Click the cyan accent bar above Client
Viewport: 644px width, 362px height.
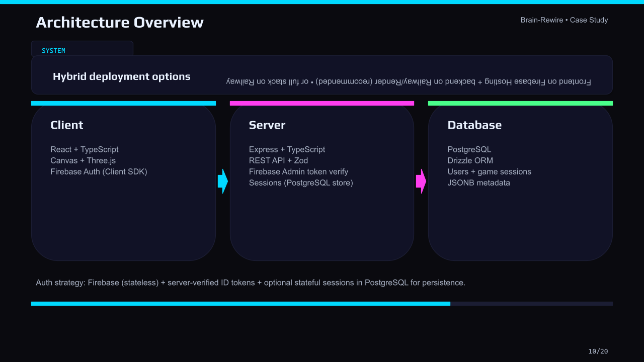click(x=123, y=103)
